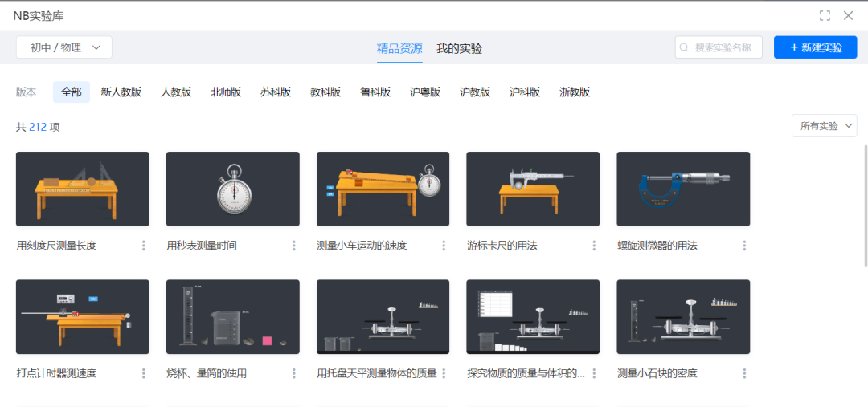The width and height of the screenshot is (868, 407).
Task: Open the 所有实验 filter dropdown
Action: [825, 125]
